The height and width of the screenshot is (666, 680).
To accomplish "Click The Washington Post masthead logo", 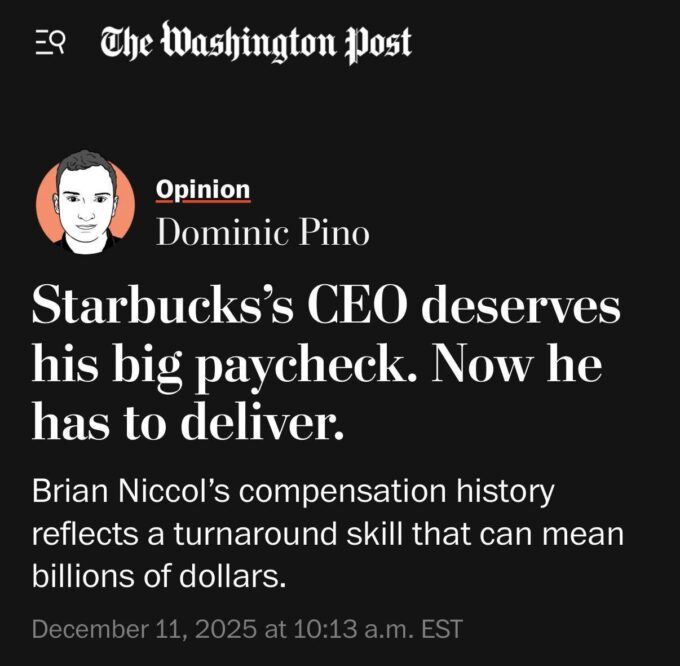I will click(x=256, y=42).
